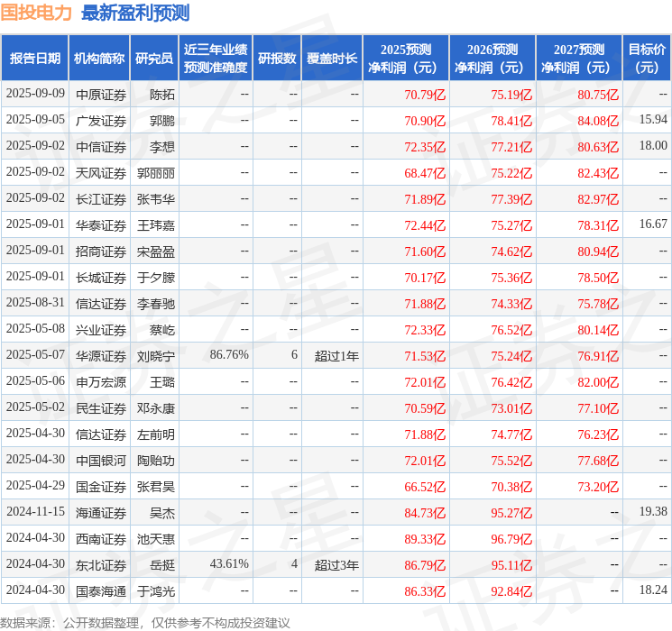Click the 2025-09-09 report date

tap(35, 94)
